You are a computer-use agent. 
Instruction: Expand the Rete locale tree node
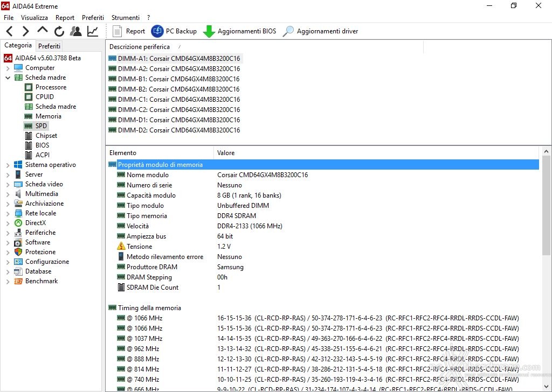point(8,213)
